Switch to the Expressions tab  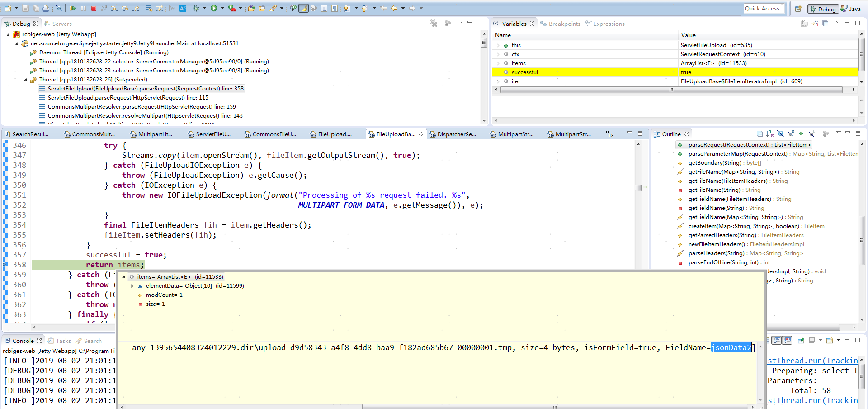coord(604,24)
